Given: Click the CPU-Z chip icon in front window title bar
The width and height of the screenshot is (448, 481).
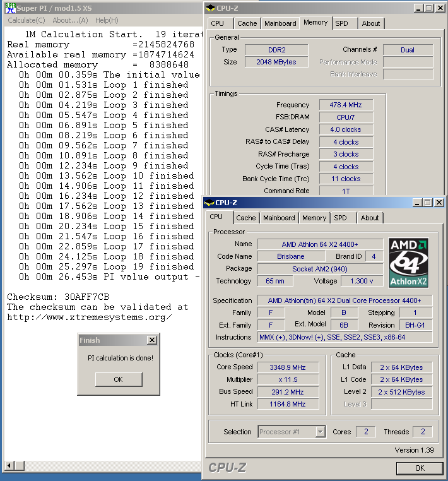Looking at the screenshot, I should click(x=209, y=203).
